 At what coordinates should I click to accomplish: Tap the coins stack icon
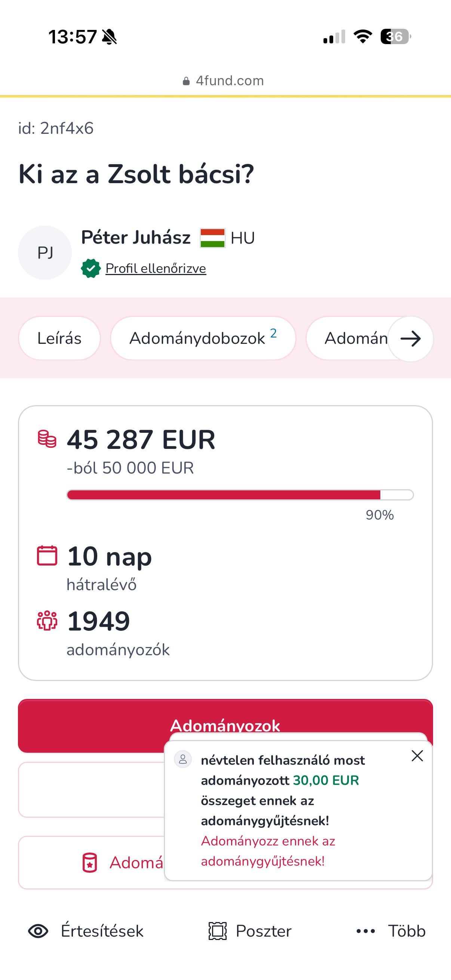point(47,439)
